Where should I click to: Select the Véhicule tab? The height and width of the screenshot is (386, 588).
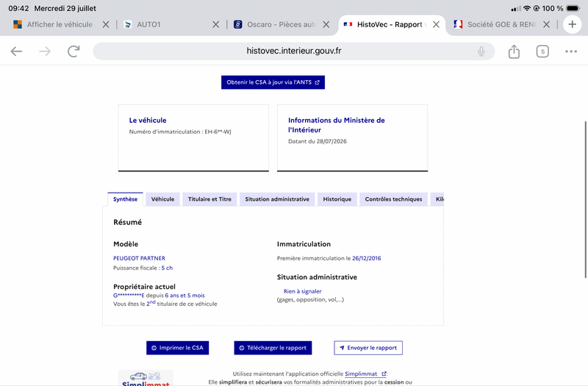click(x=162, y=199)
